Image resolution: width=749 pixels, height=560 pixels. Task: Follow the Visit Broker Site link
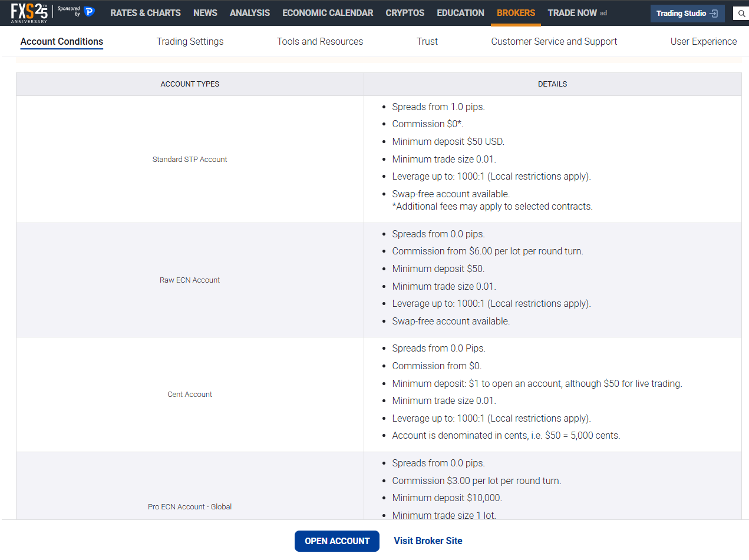428,541
